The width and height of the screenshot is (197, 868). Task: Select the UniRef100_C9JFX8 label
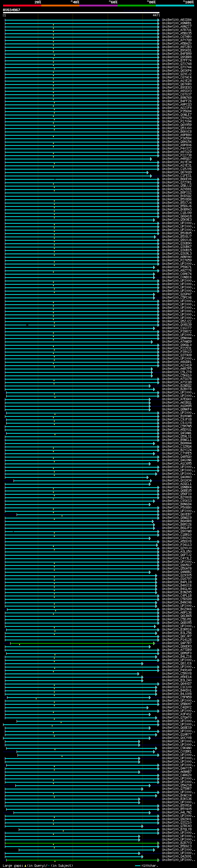coord(177,419)
